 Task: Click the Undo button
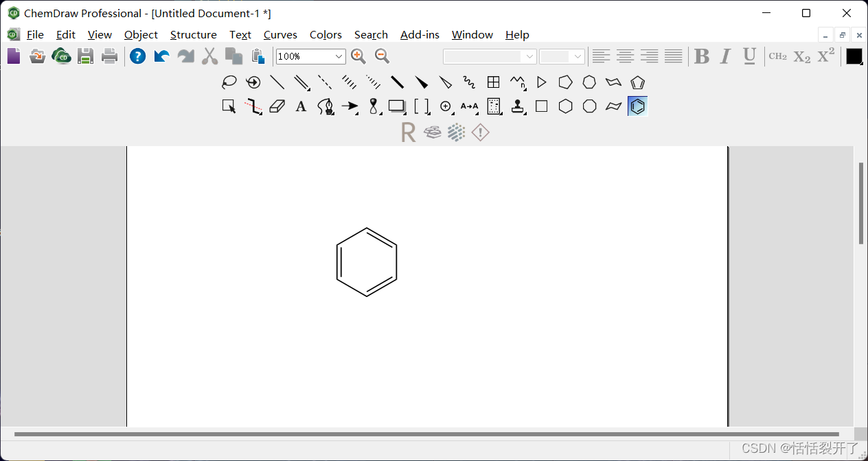(161, 56)
